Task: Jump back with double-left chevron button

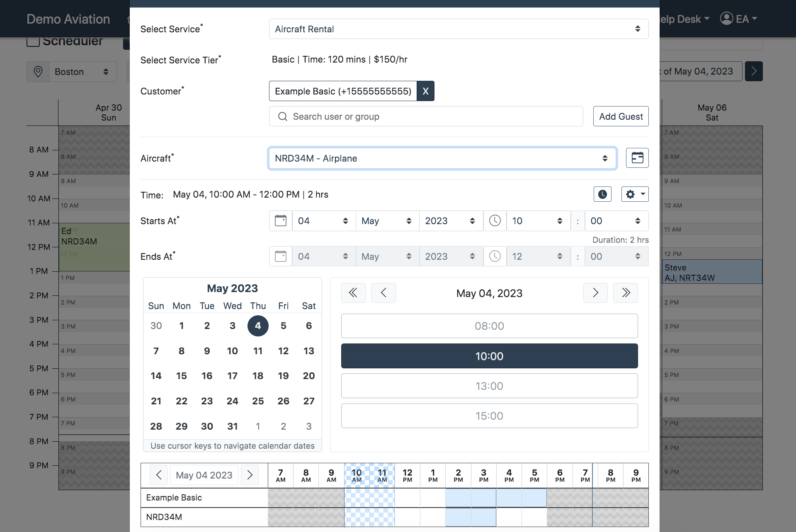Action: [353, 293]
